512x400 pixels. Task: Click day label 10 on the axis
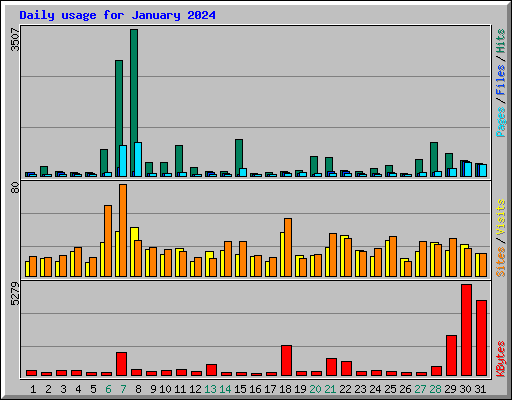165,389
